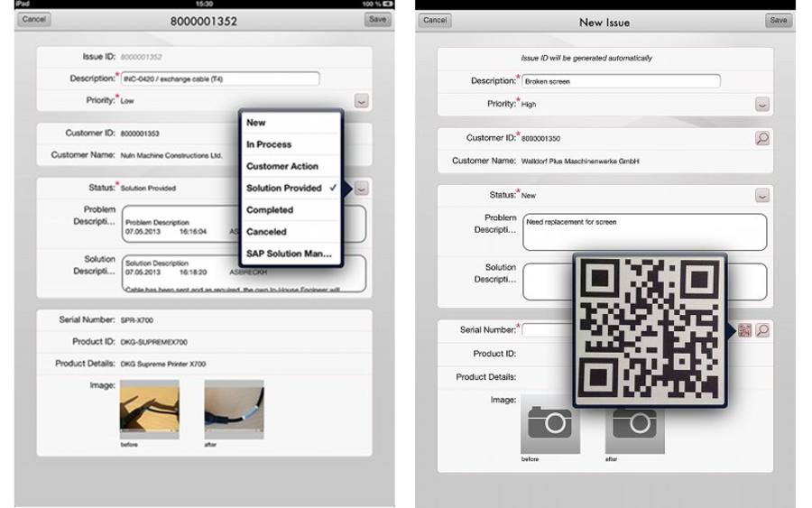Search for a serial number with the magnifier
Image resolution: width=812 pixels, height=508 pixels.
762,330
